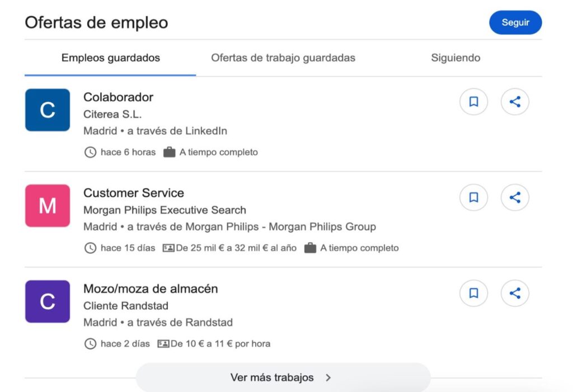Open the purple C Cliente Randstad logo
The width and height of the screenshot is (573, 392).
point(48,301)
